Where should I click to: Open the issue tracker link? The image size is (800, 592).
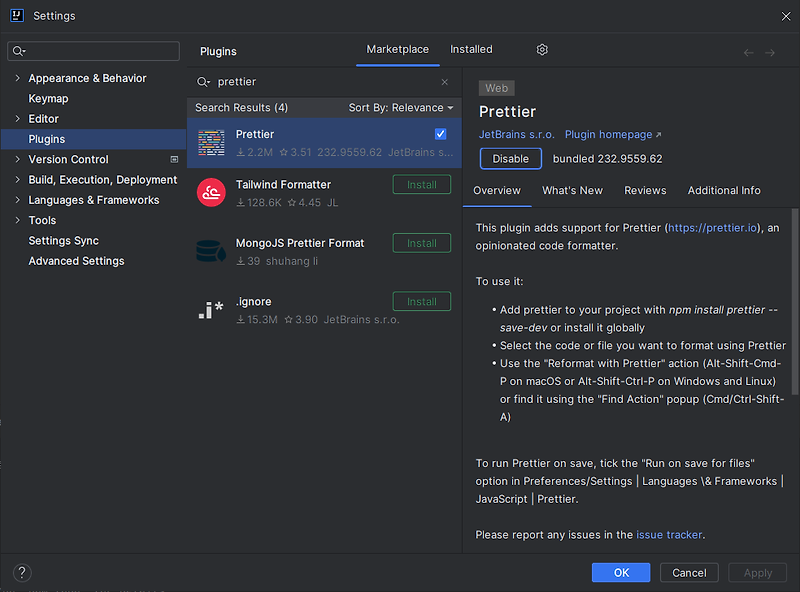(x=669, y=534)
